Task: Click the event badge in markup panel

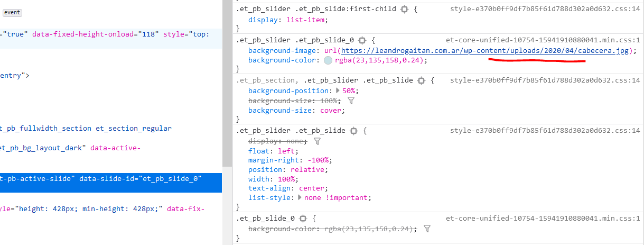Action: pos(12,12)
